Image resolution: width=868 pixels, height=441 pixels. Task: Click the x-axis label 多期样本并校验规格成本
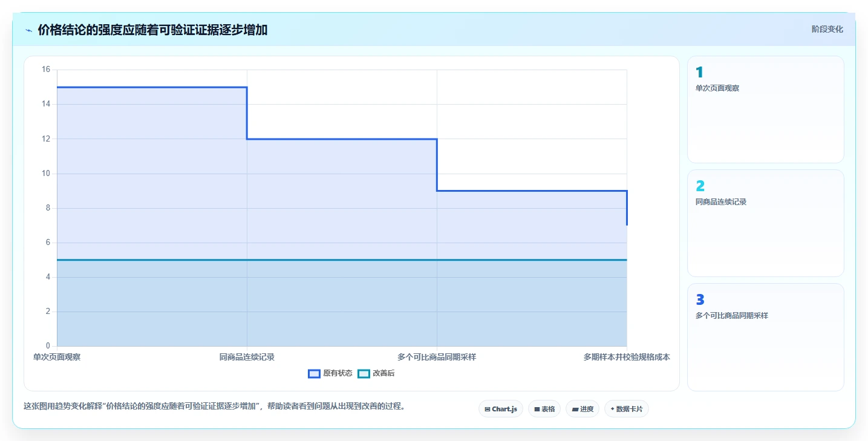point(627,357)
